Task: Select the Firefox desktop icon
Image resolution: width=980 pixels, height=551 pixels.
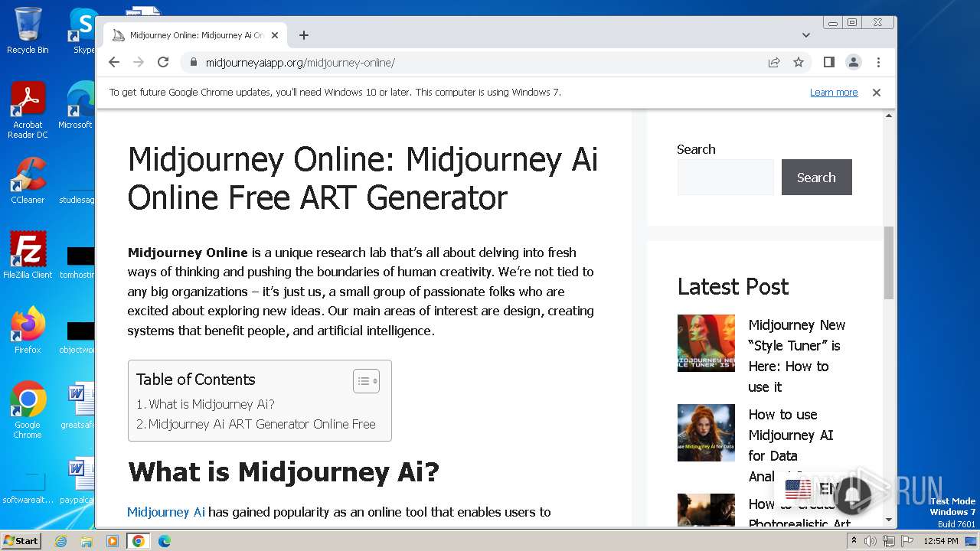Action: point(28,330)
